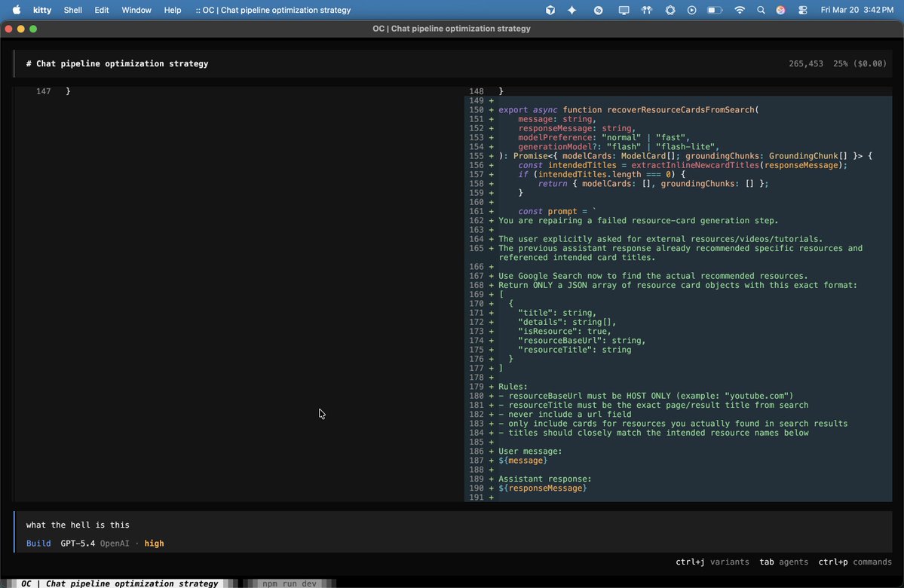Click 'You are repairing a failed resource-card generation step.'
This screenshot has width=904, height=588.
(638, 220)
